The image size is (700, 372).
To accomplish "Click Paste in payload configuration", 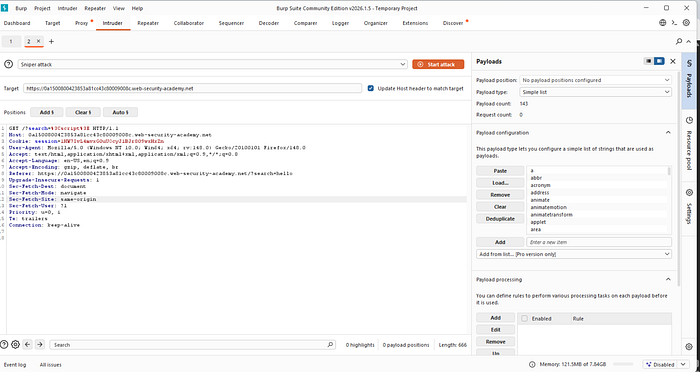I will (500, 171).
